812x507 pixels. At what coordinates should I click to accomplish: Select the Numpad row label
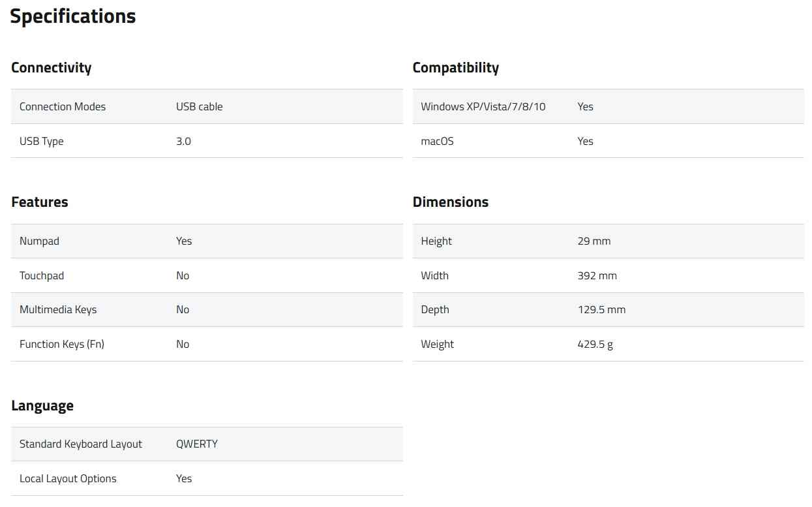(x=39, y=241)
